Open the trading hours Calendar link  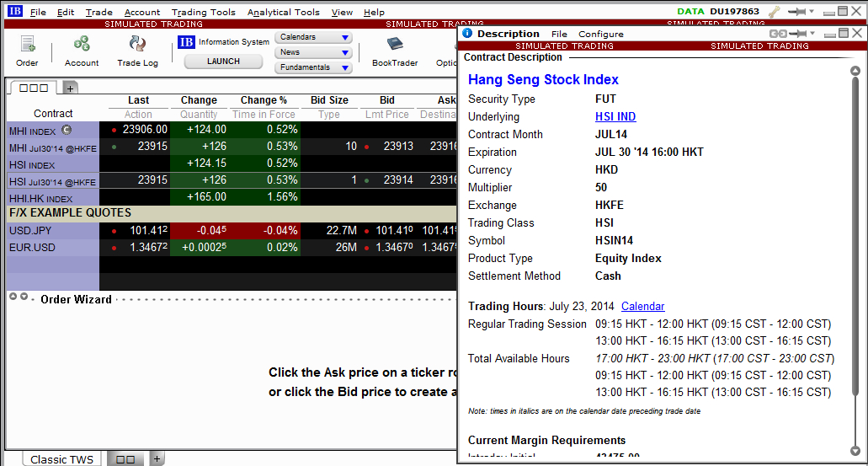642,306
